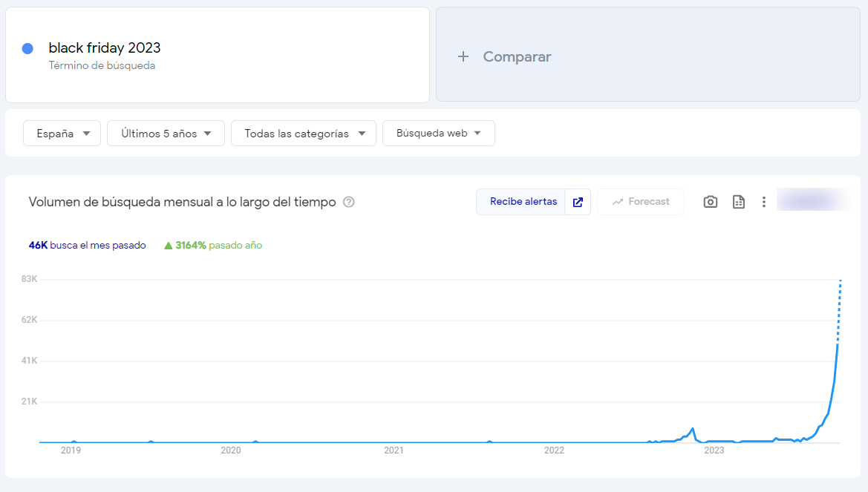The height and width of the screenshot is (492, 868).
Task: Expand the Últimos 5 años time range
Action: [166, 134]
